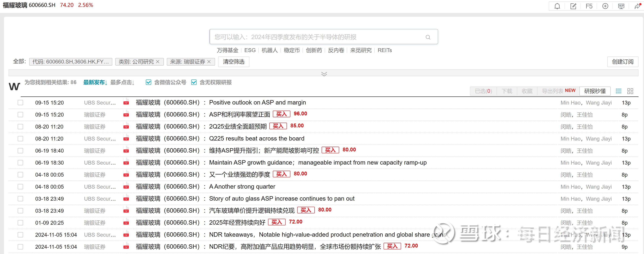This screenshot has width=644, height=254.
Task: Open PDF icon for Positive outlook report
Action: coord(126,103)
